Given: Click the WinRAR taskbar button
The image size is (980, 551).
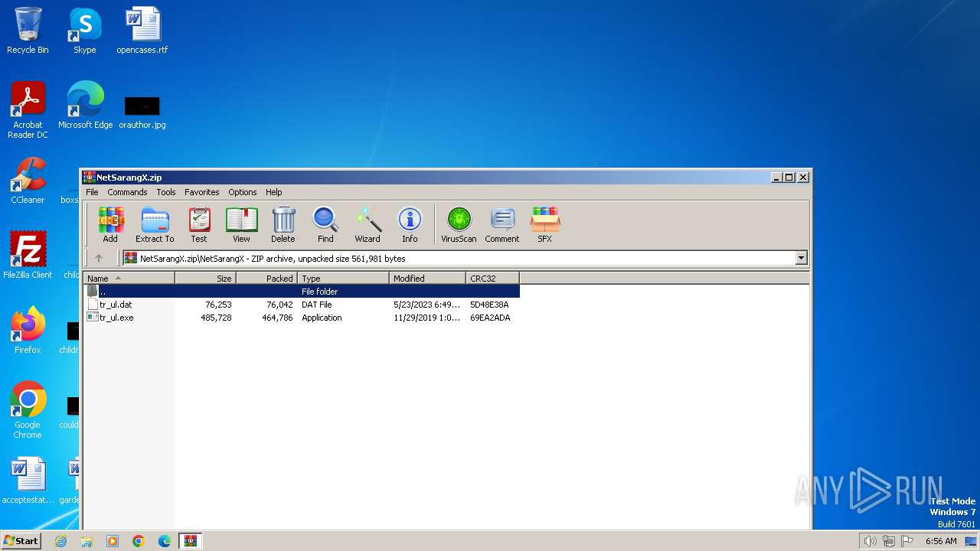Looking at the screenshot, I should (191, 541).
